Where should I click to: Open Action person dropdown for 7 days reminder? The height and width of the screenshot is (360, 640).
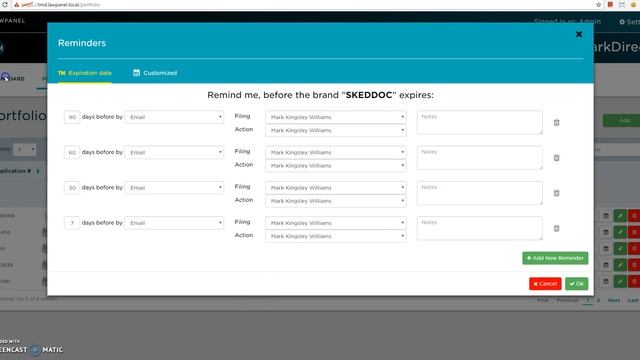click(336, 236)
